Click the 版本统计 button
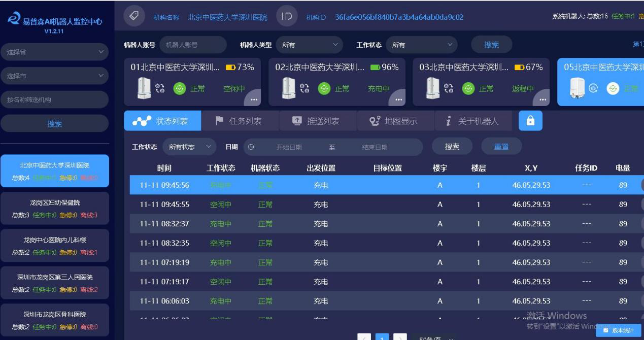644x340 pixels. (x=619, y=330)
